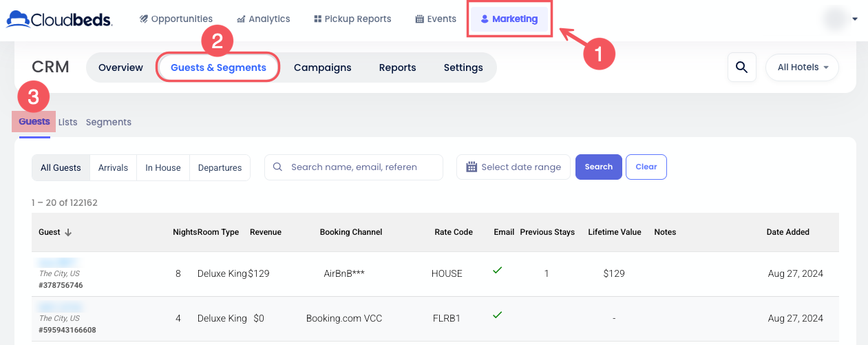Open Analytics in the top navigation
This screenshot has width=868, height=345.
click(x=263, y=19)
